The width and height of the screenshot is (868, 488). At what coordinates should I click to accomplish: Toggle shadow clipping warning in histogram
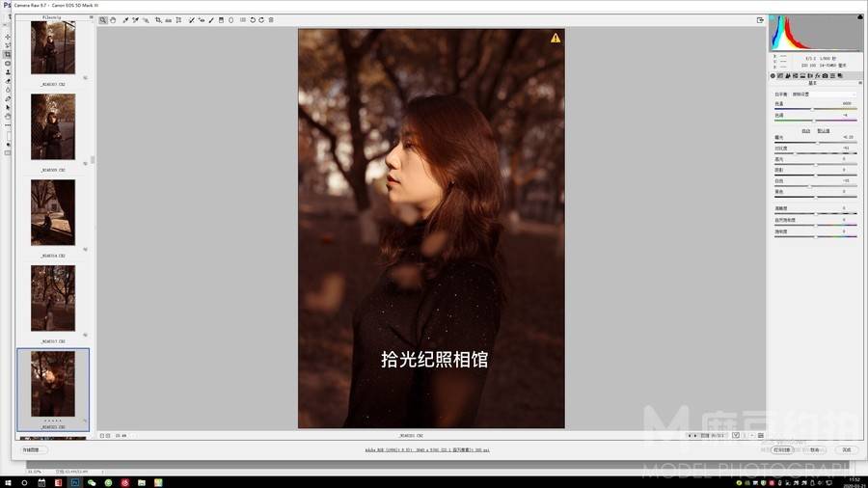point(773,17)
